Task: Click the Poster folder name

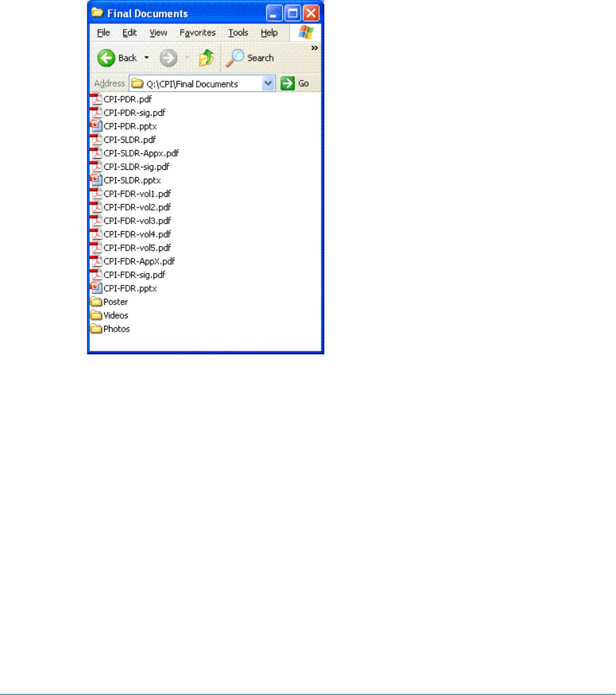Action: pos(116,302)
